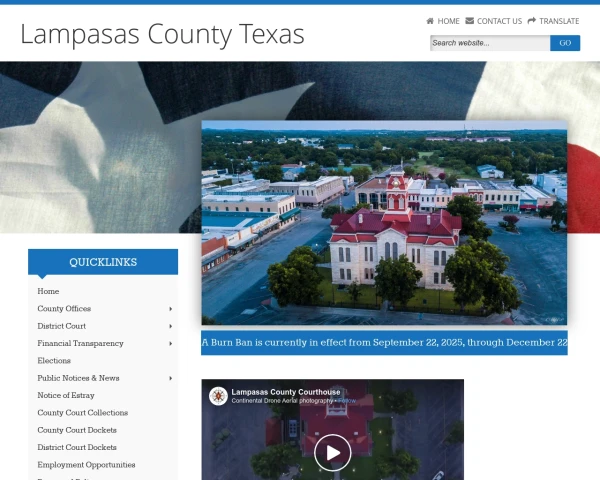Click Continental Drone Aerial photography text
The height and width of the screenshot is (480, 600).
point(282,401)
